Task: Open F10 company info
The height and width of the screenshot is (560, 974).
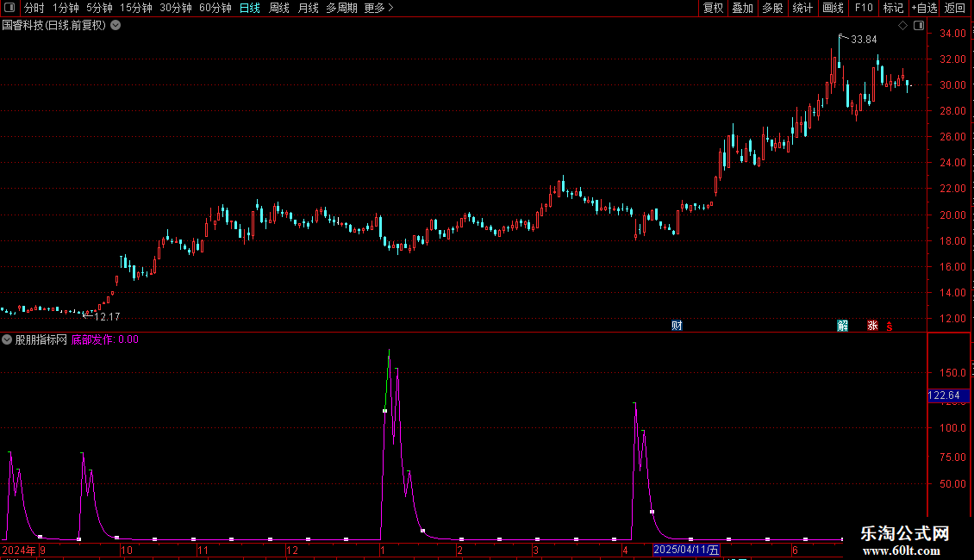Action: point(864,8)
